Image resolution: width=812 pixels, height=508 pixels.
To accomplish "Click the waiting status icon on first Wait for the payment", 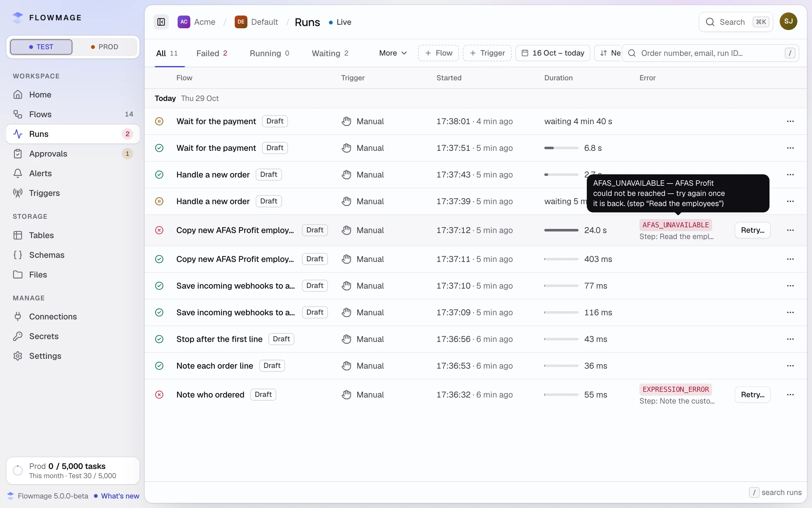I will click(159, 121).
